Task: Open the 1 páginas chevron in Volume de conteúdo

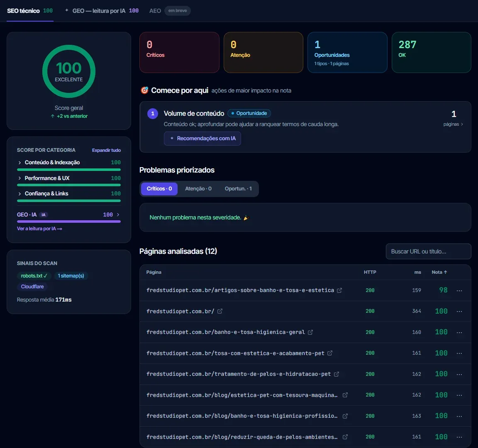Action: point(462,124)
